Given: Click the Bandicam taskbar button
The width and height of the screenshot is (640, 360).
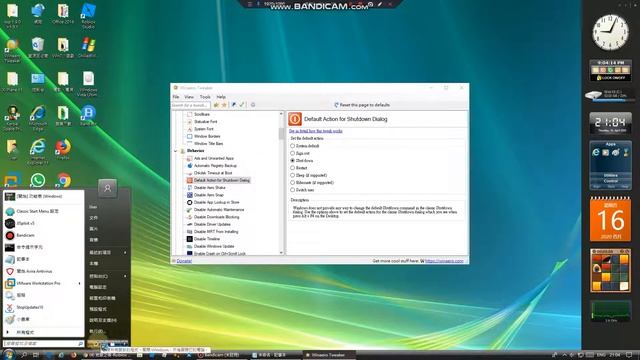Looking at the screenshot, I should click(221, 355).
